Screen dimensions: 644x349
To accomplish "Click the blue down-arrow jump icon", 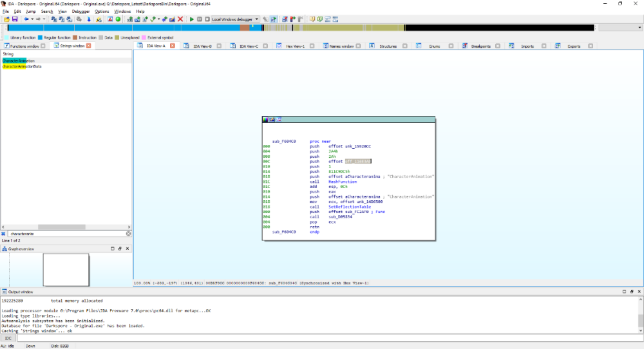I will [89, 19].
